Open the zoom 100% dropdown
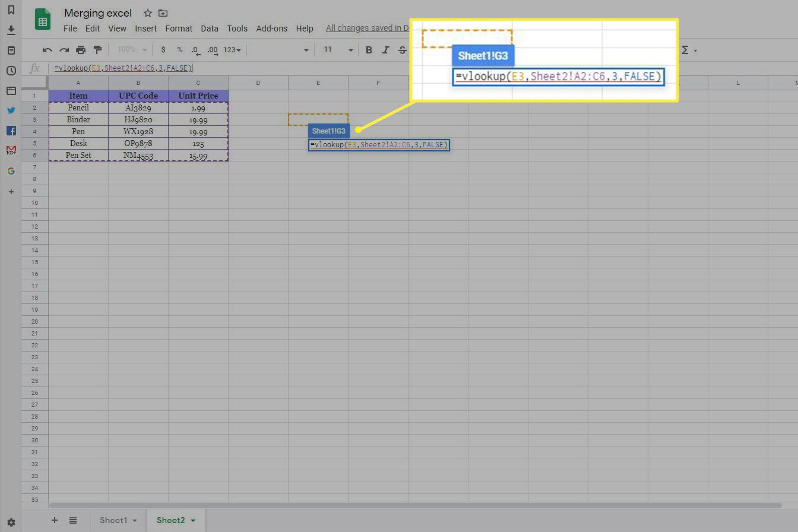This screenshot has height=532, width=798. (132, 50)
